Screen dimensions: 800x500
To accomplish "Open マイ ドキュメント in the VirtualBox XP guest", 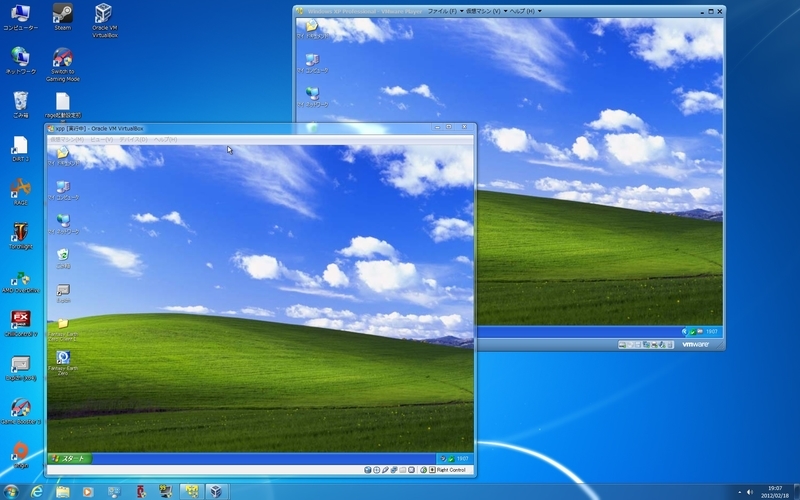I will (63, 156).
